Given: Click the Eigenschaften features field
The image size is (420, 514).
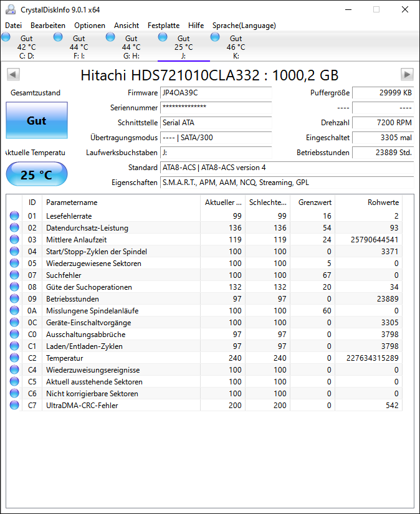Looking at the screenshot, I should tap(287, 183).
